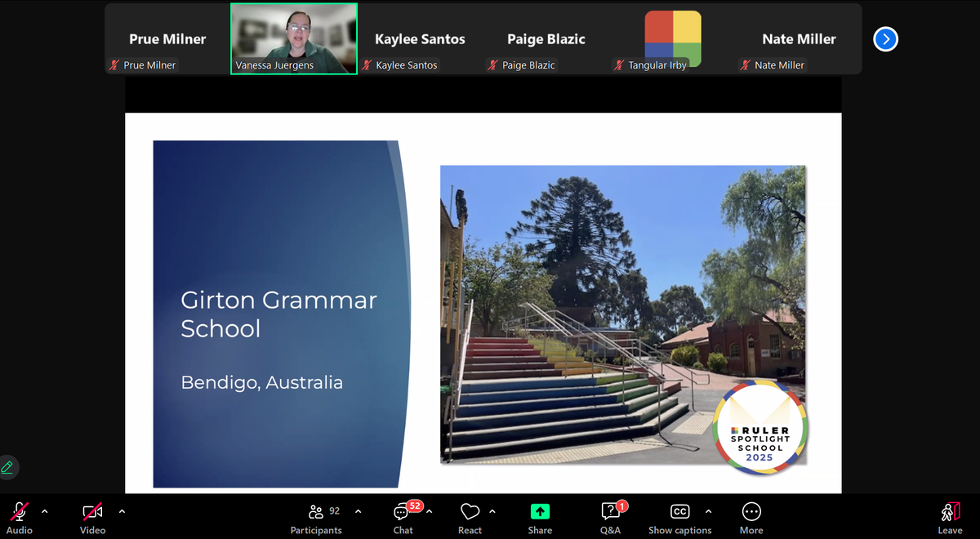Select Tangular Irby's colorful avatar tile
980x539 pixels.
tap(673, 39)
